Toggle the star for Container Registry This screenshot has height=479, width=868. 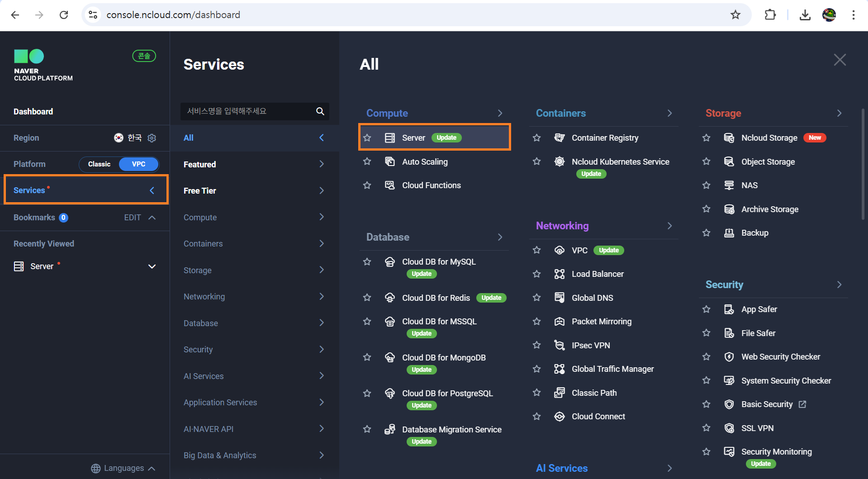click(537, 138)
